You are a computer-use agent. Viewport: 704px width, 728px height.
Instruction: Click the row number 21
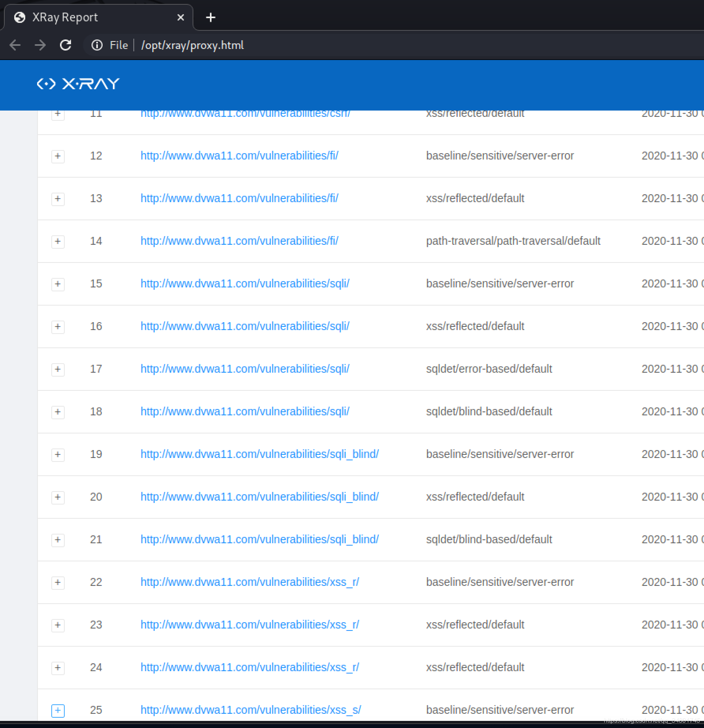click(x=96, y=539)
